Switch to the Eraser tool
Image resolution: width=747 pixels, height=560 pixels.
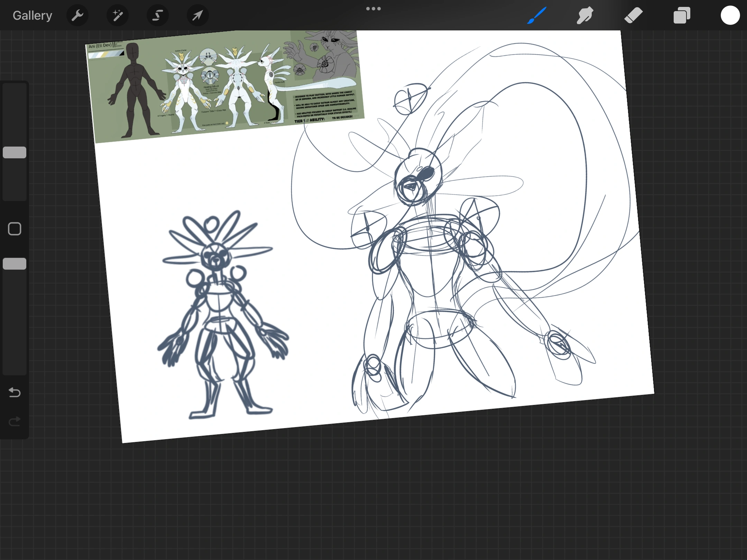point(634,15)
